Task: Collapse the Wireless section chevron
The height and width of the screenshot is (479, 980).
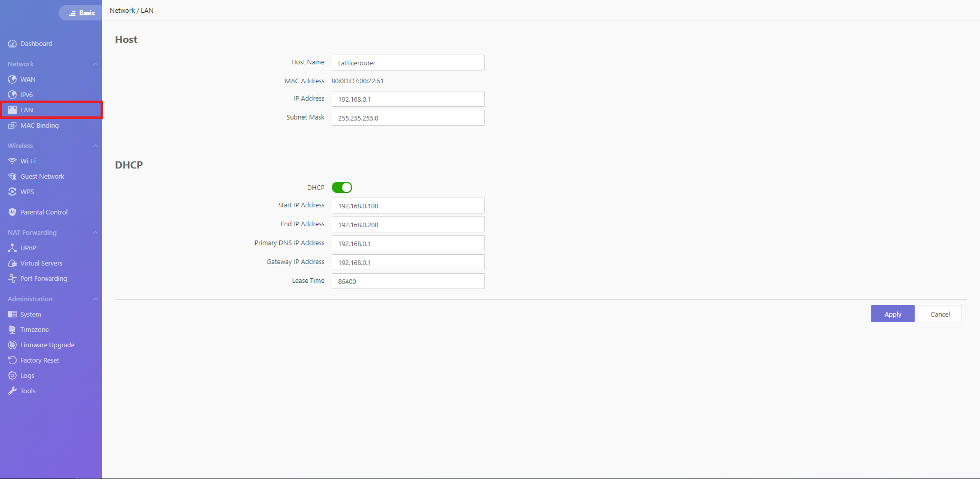Action: [x=95, y=146]
